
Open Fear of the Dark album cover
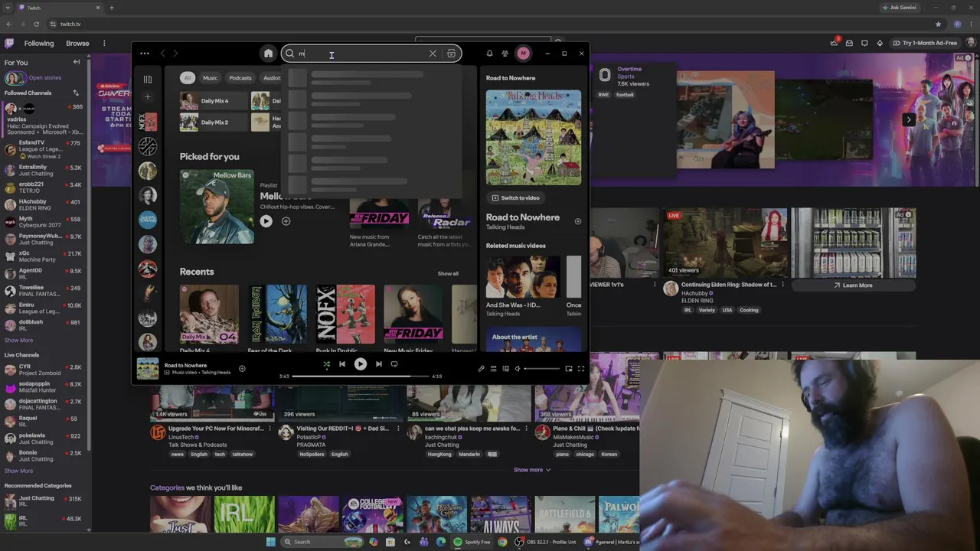click(x=279, y=315)
